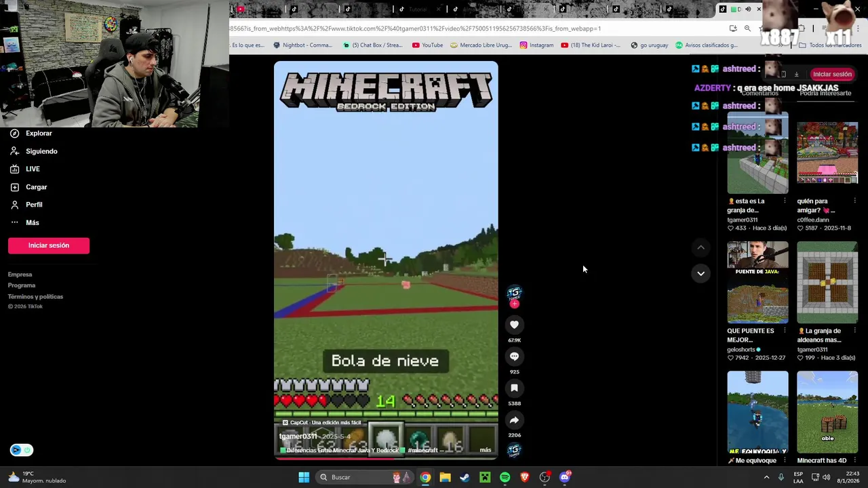
Task: Open CapCut editing label on video
Action: pyautogui.click(x=321, y=422)
